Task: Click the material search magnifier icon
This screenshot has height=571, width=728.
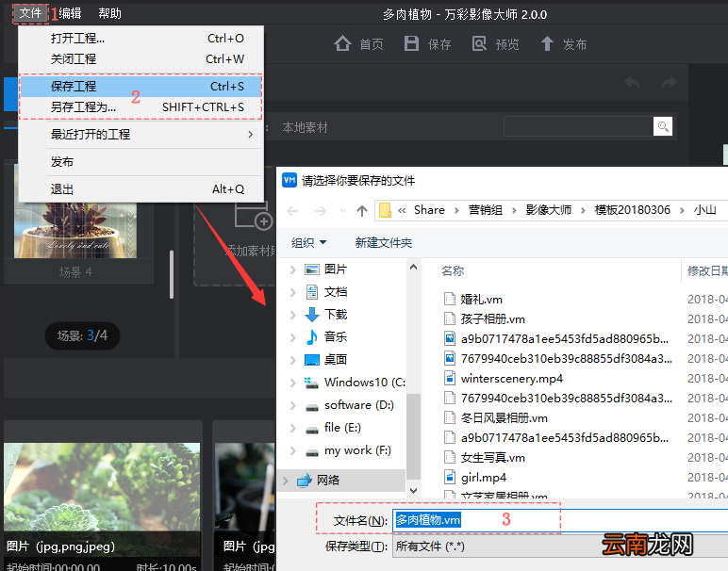Action: (663, 126)
